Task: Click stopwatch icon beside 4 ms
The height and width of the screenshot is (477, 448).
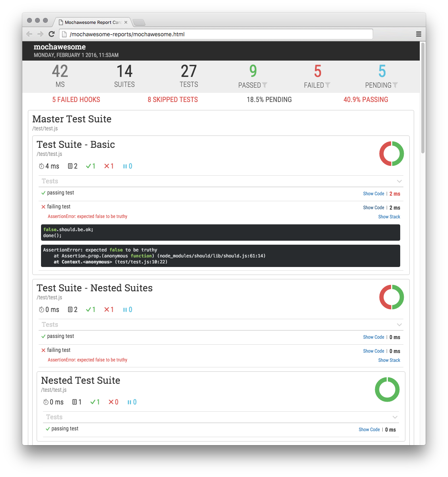Action: pos(41,166)
